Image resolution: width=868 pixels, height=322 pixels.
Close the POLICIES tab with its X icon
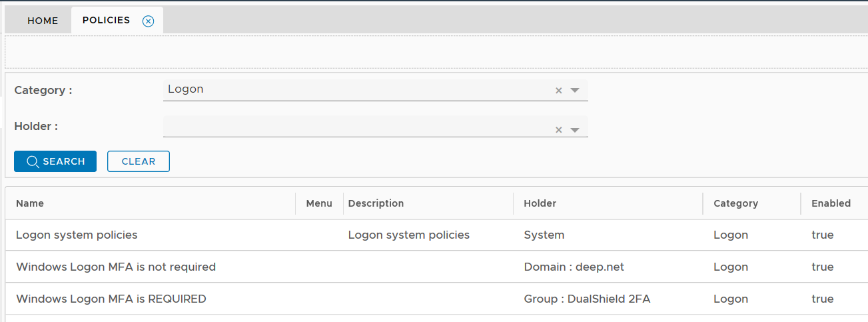coord(149,21)
